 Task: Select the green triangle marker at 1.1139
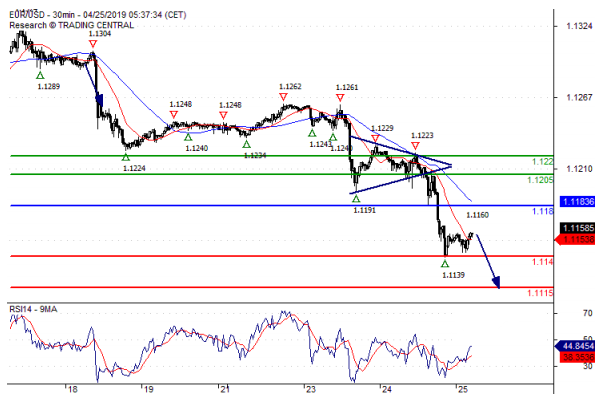pos(445,263)
